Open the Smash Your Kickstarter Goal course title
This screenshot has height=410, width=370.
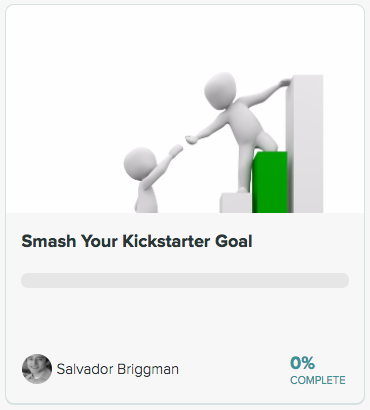(137, 241)
